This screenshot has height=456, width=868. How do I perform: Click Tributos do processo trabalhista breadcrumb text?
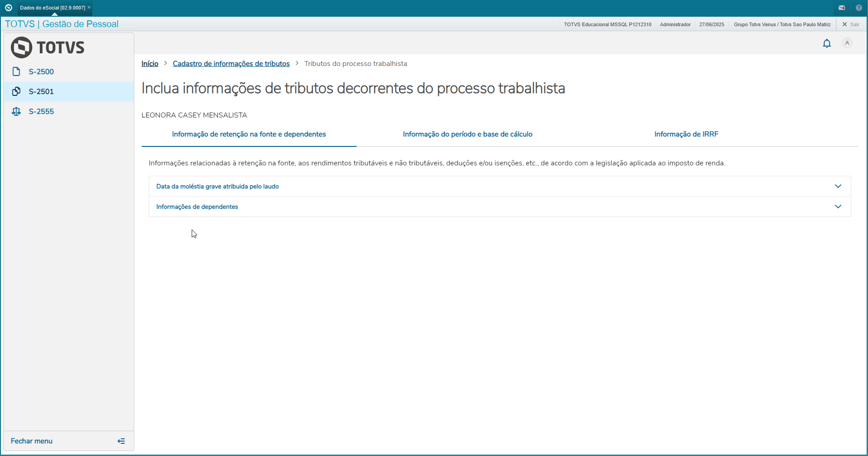355,64
